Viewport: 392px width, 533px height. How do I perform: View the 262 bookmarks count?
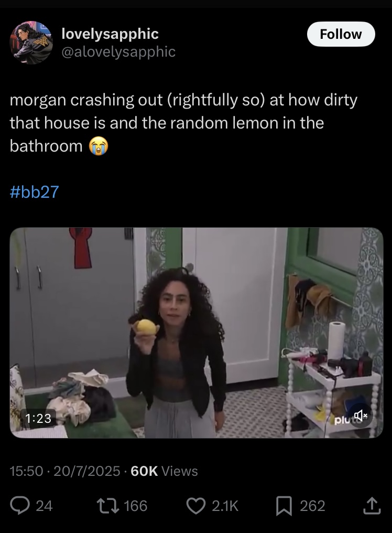(312, 506)
